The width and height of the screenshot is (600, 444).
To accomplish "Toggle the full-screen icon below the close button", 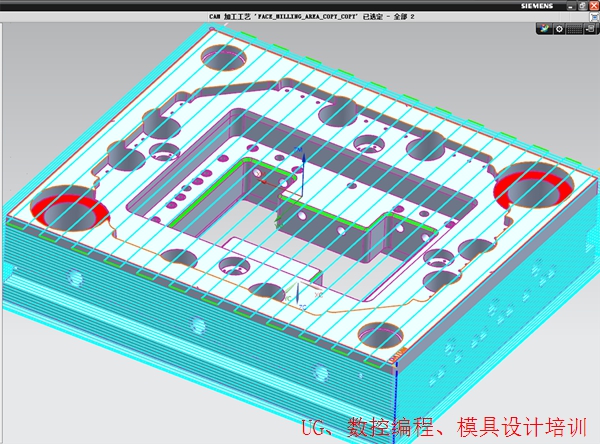I will [x=592, y=17].
